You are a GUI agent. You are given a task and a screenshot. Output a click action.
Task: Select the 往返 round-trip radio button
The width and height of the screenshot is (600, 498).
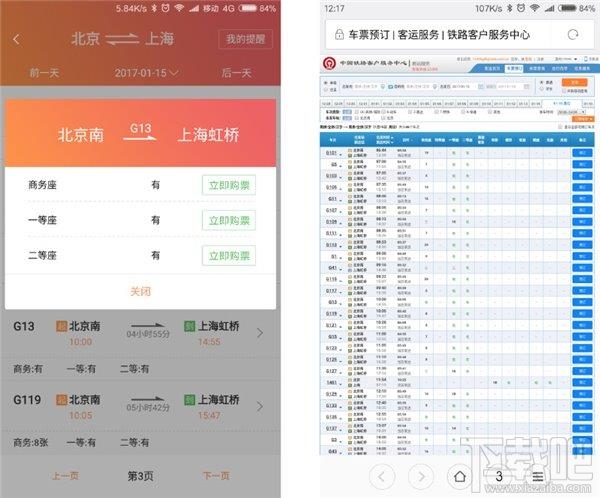(x=326, y=90)
